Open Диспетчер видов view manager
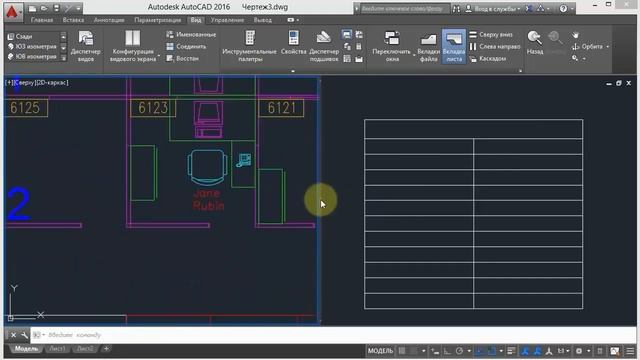The width and height of the screenshot is (640, 360). [86, 46]
